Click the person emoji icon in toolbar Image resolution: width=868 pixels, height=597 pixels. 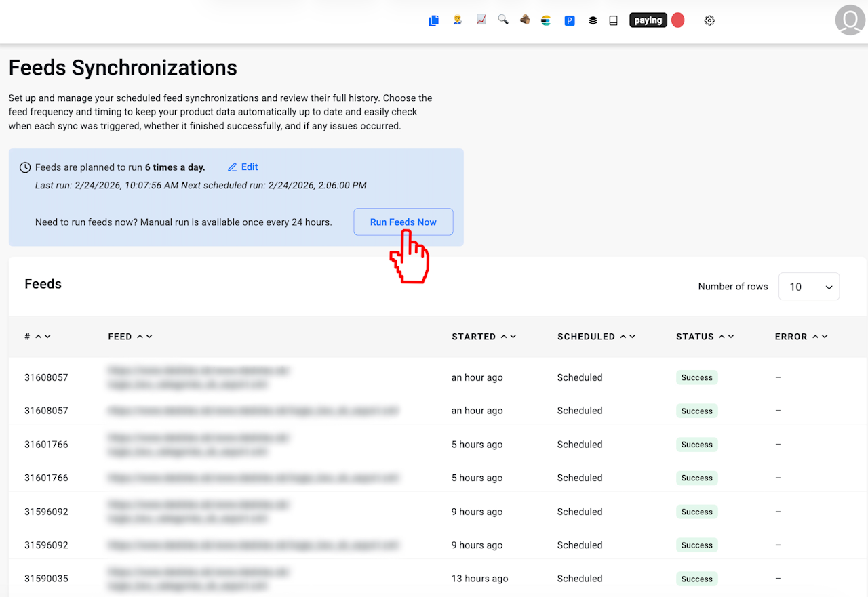coord(458,20)
